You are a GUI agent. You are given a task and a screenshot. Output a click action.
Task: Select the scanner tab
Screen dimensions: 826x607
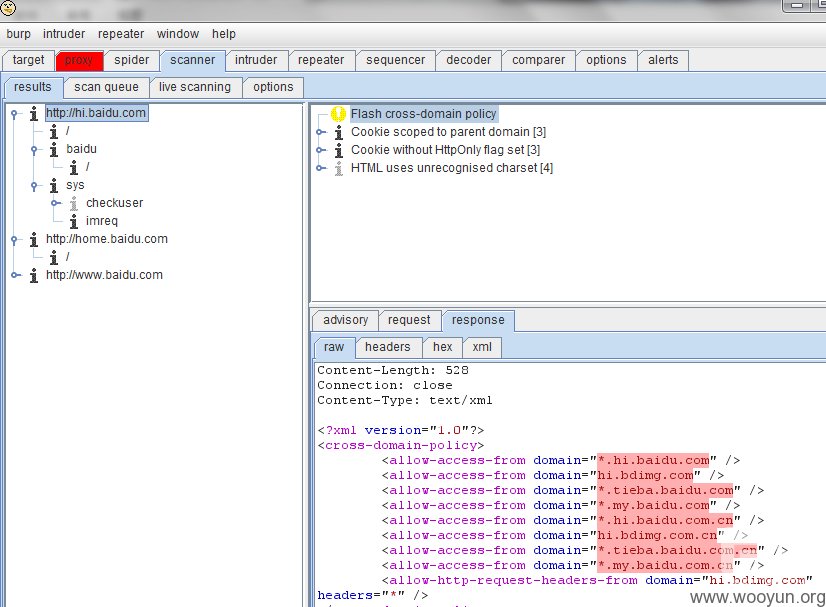pos(193,60)
